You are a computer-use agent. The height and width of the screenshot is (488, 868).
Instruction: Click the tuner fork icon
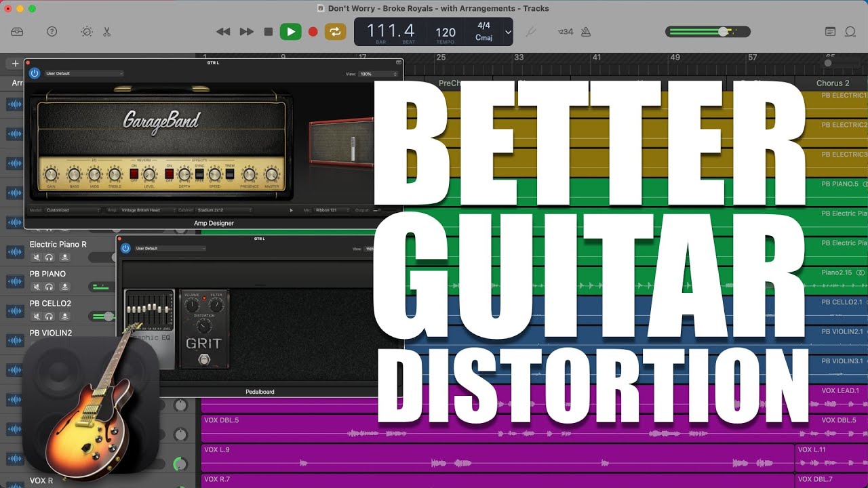[x=531, y=31]
